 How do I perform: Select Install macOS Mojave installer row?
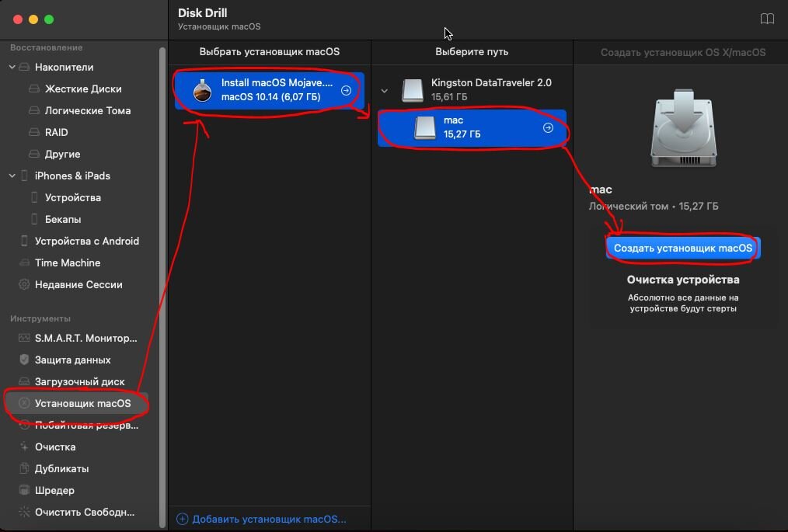[270, 90]
